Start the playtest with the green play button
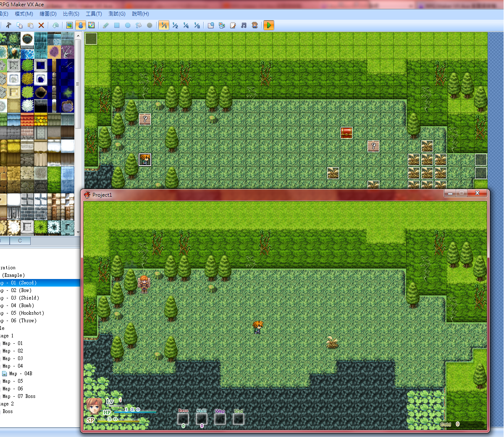The image size is (504, 437). (x=269, y=25)
